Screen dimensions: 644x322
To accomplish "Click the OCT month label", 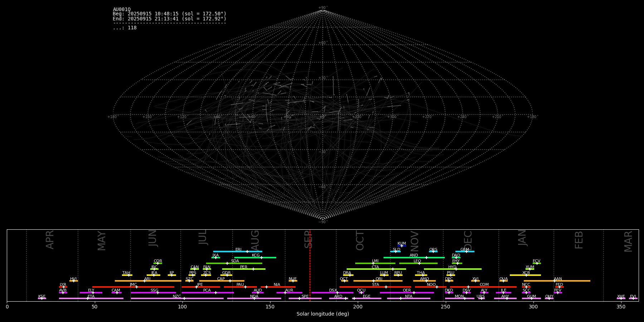I will point(360,240).
